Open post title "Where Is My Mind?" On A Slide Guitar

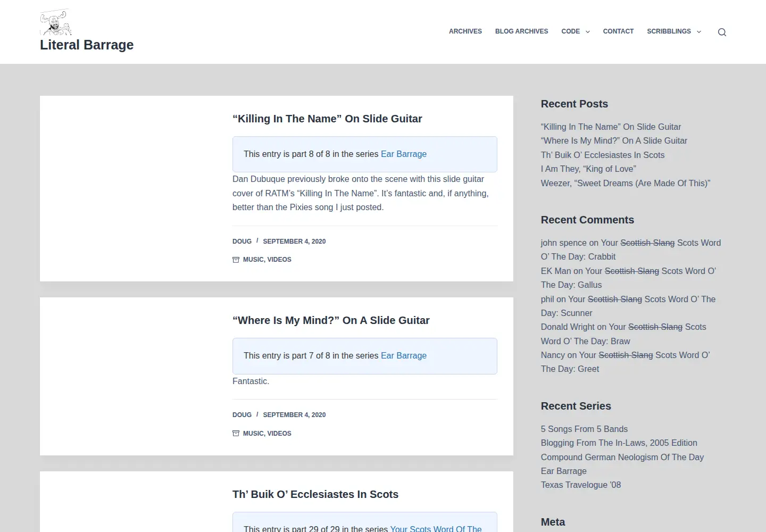[x=331, y=320]
